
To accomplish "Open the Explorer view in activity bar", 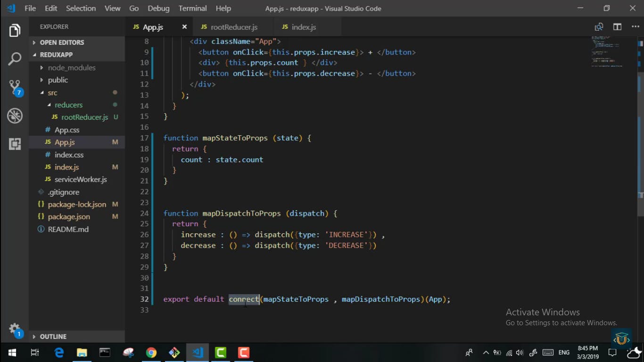I will click(15, 31).
